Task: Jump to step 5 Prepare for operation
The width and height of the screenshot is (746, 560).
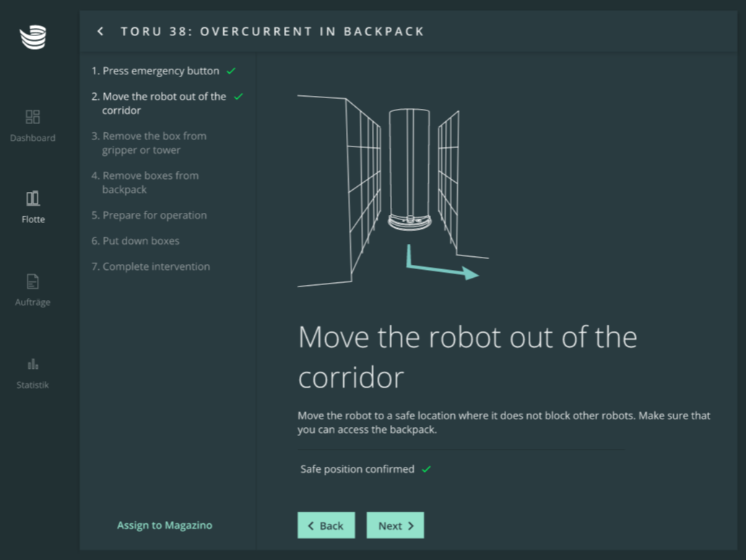Action: (149, 216)
